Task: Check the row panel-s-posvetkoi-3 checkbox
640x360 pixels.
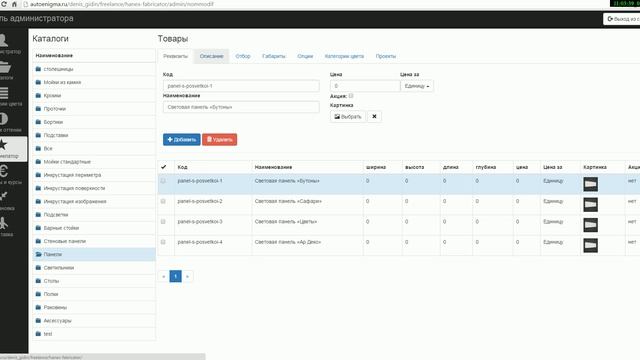Action: coord(163,222)
